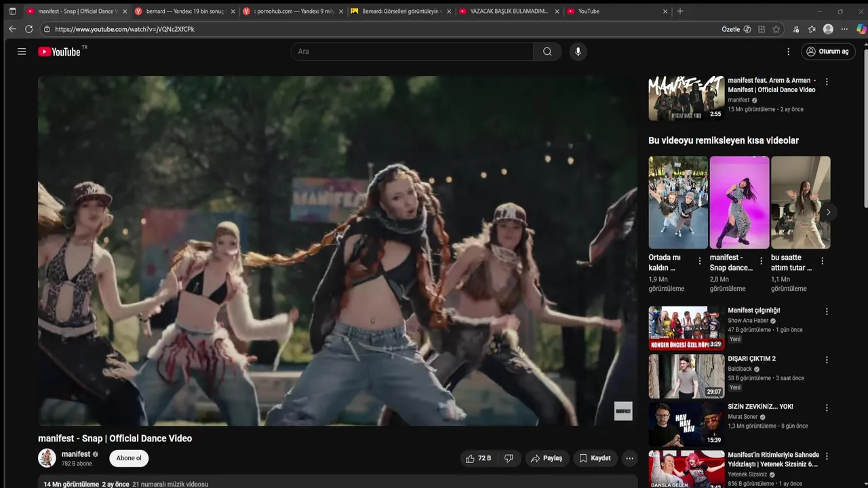Open Ortada mı kaldın short thumbnail
This screenshot has height=488, width=868.
678,203
